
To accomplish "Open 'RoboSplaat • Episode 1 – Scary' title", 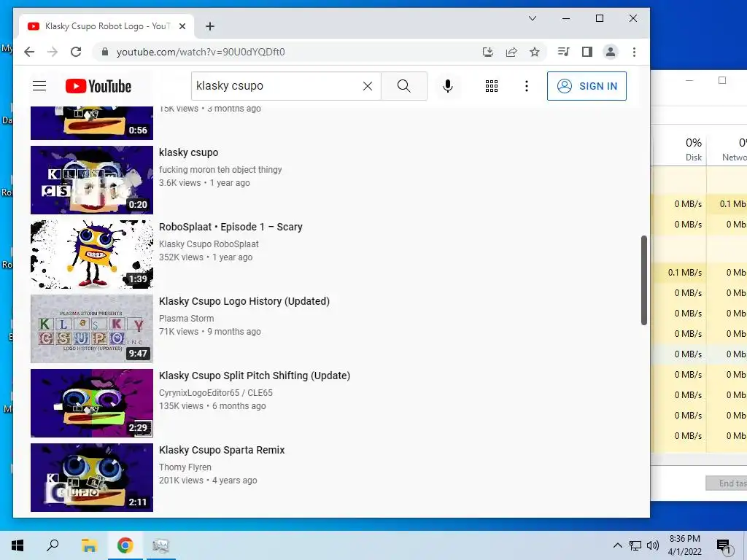I will pos(231,227).
